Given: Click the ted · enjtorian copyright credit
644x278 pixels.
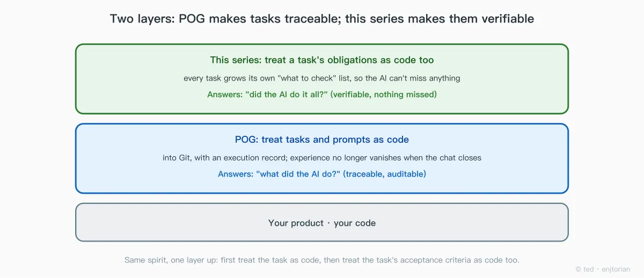Looking at the screenshot, I should (x=603, y=269).
